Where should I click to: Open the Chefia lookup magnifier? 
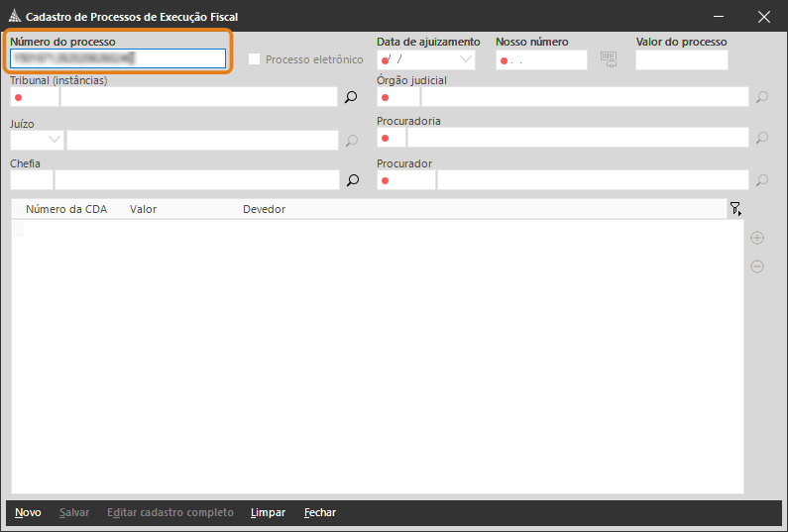pos(351,180)
